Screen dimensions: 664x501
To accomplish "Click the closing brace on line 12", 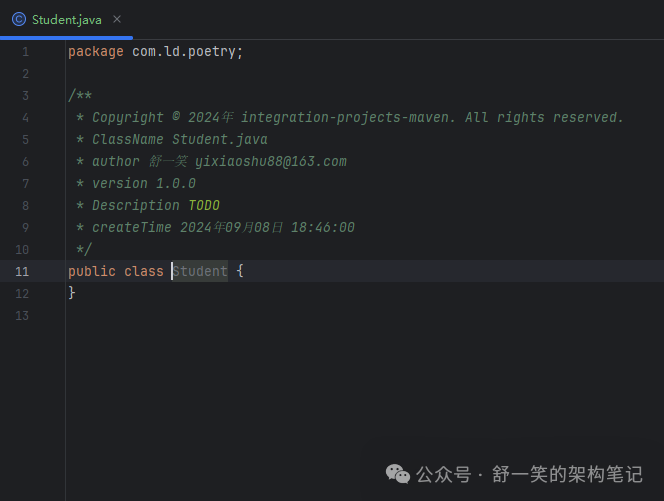I will [72, 293].
